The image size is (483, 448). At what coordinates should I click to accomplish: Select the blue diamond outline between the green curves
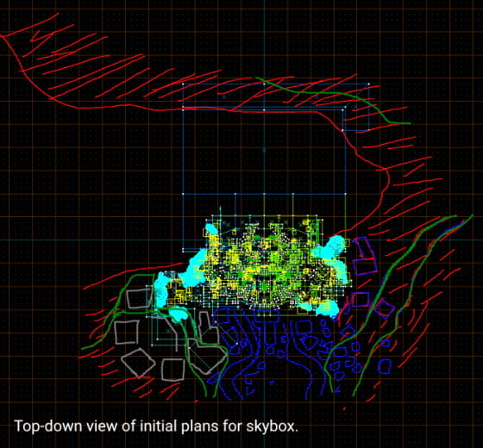coord(384,308)
